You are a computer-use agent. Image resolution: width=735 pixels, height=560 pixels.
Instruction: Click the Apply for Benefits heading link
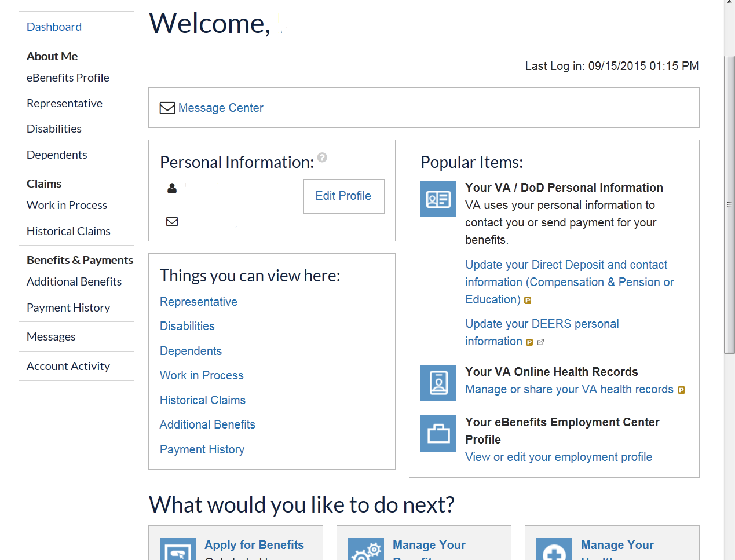(254, 545)
